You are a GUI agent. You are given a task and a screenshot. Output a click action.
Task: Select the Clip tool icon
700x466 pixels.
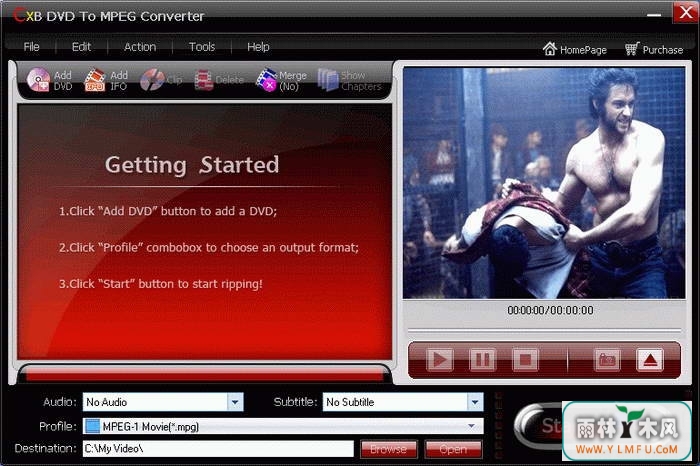coord(160,80)
